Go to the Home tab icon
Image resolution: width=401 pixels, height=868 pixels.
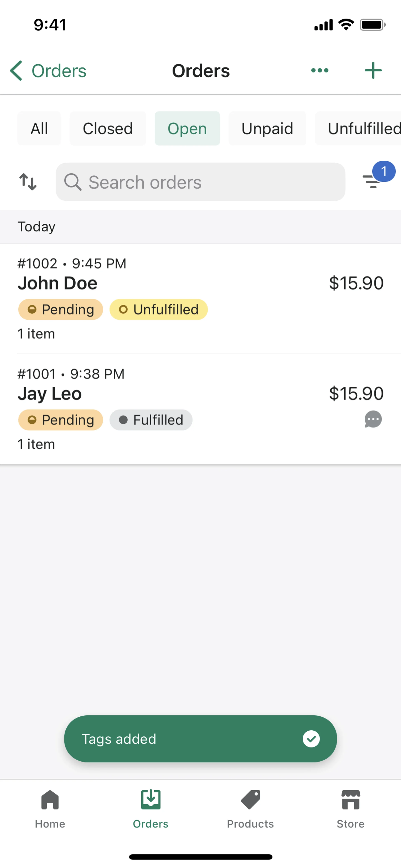tap(50, 800)
